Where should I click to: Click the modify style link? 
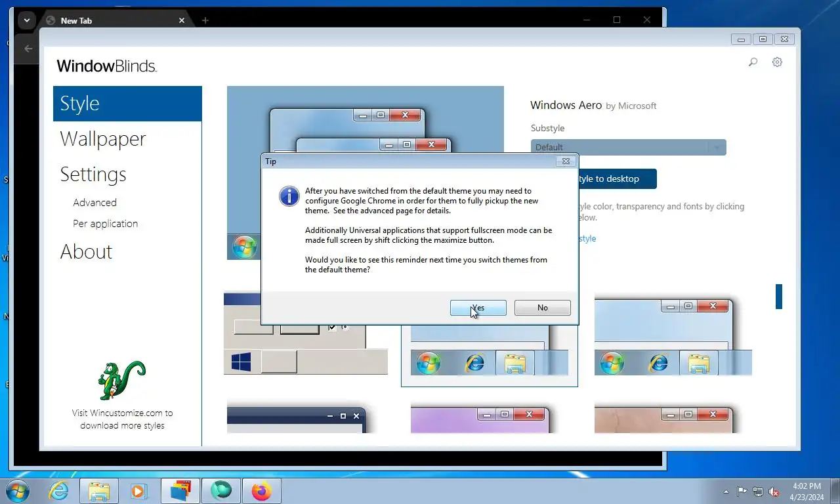[587, 239]
